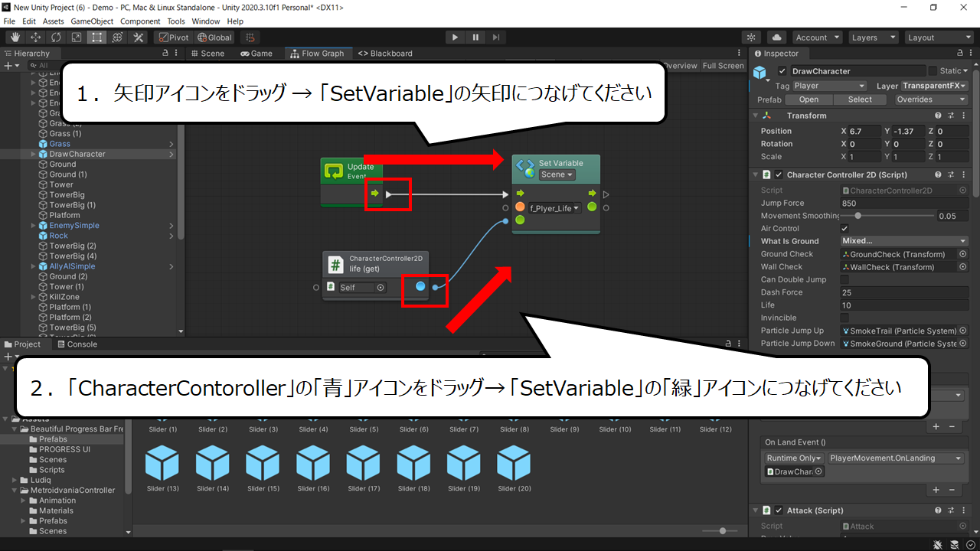980x551 pixels.
Task: Disable Character Controller 2D script checkbox
Action: coord(779,174)
